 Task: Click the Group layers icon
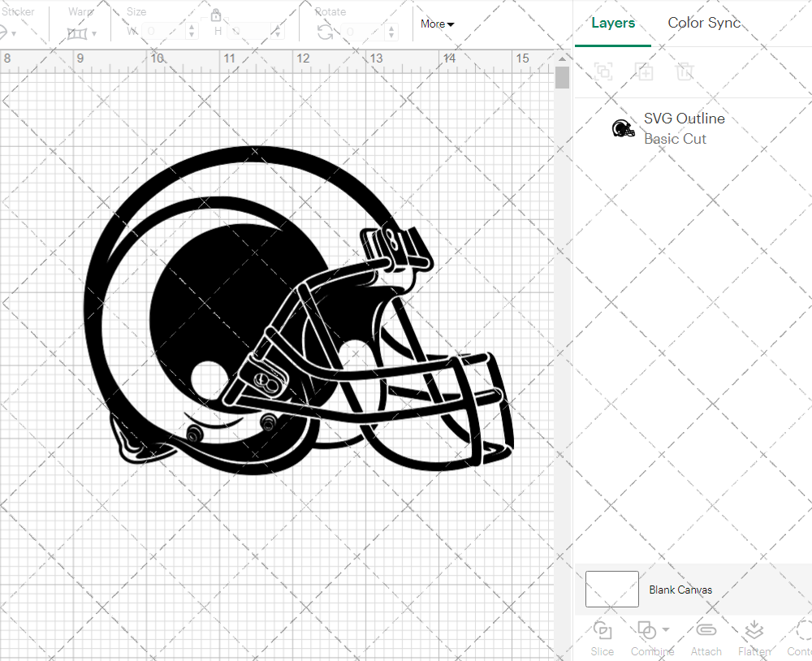click(603, 71)
